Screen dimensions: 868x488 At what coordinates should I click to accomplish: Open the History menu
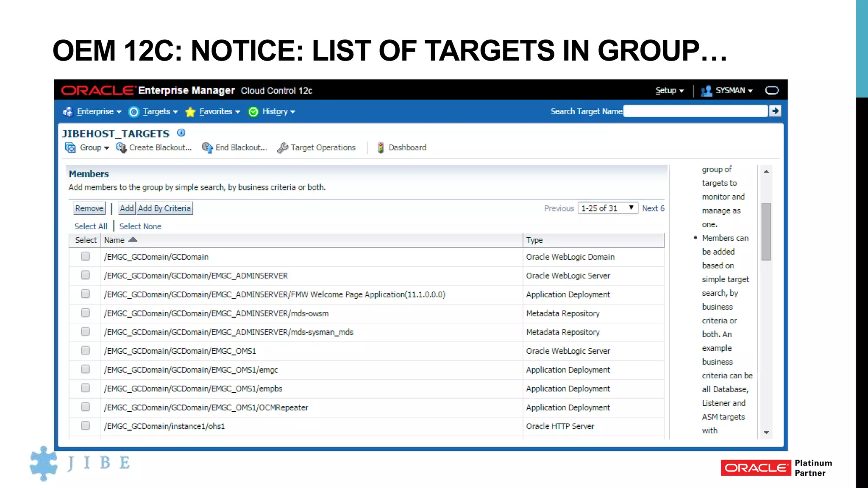(x=278, y=111)
